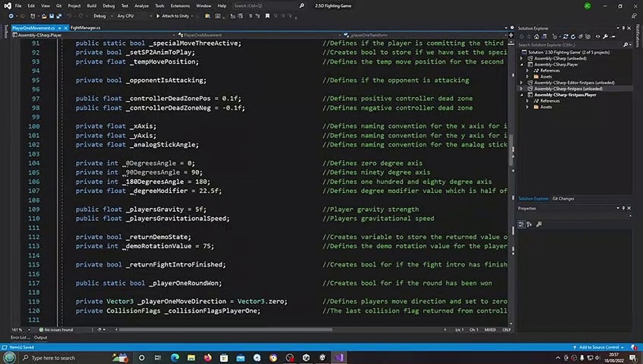Open the File menu
Screen dimensions: 643x364
coord(18,6)
